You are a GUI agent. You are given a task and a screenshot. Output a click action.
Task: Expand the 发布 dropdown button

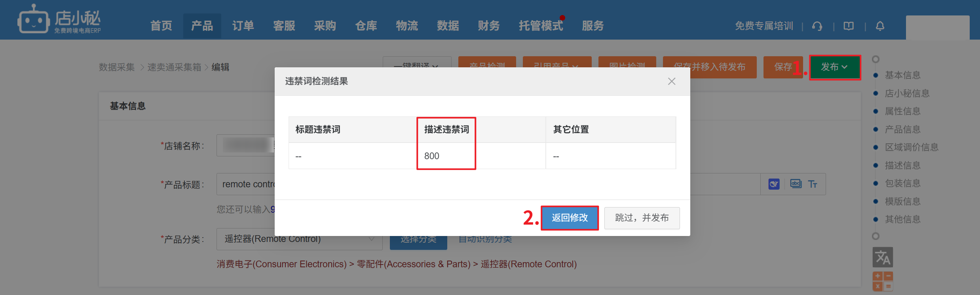tap(835, 67)
